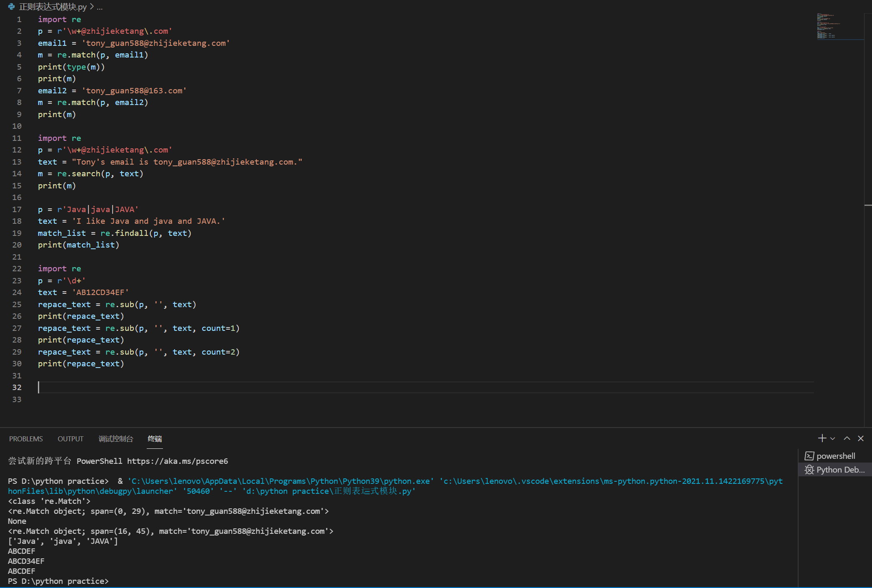Switch to the PROBLEMS tab
Viewport: 872px width, 588px height.
point(26,439)
